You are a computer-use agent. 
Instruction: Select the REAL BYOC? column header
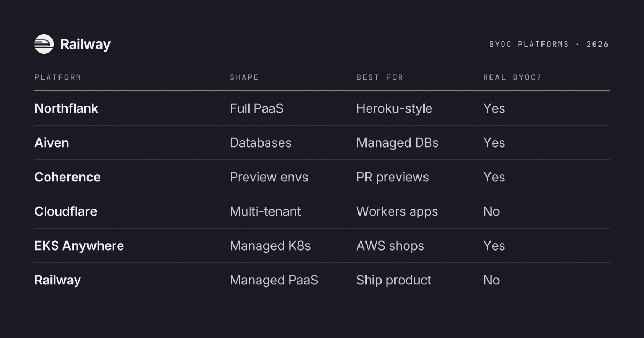[513, 77]
